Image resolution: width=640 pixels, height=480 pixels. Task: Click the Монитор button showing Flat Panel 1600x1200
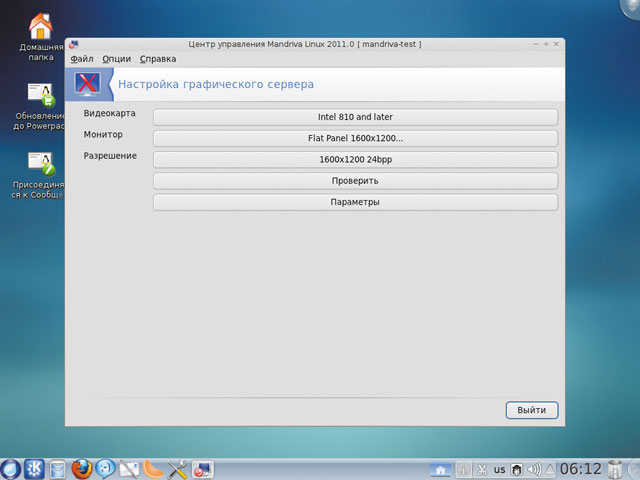pyautogui.click(x=355, y=138)
